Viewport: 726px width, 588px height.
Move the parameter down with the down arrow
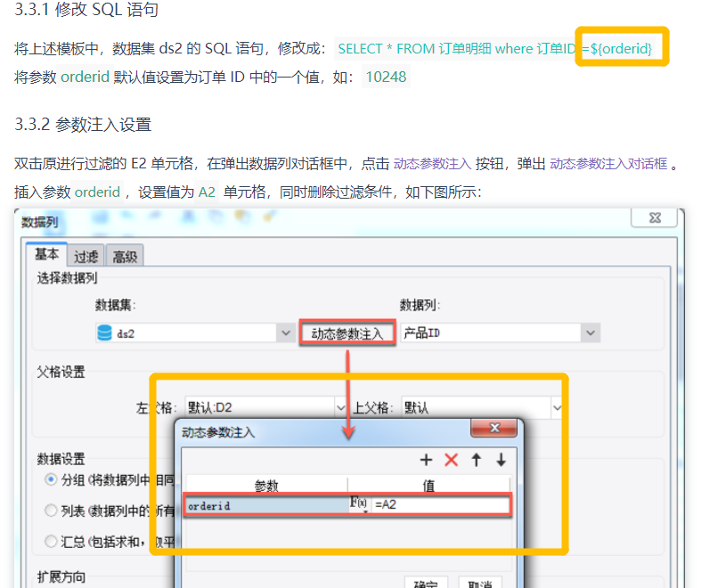pos(501,460)
